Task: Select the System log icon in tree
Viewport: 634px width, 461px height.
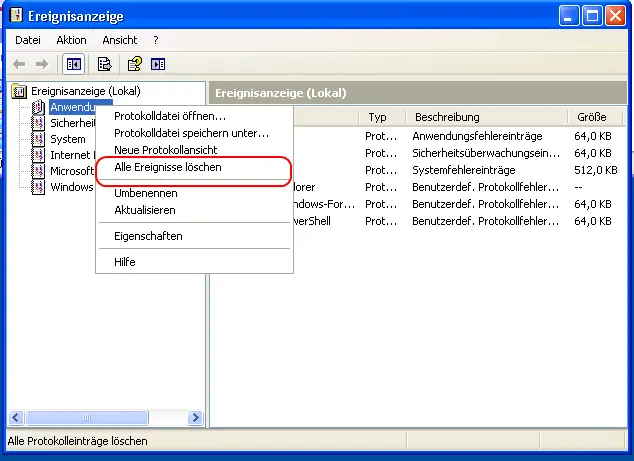Action: click(38, 139)
